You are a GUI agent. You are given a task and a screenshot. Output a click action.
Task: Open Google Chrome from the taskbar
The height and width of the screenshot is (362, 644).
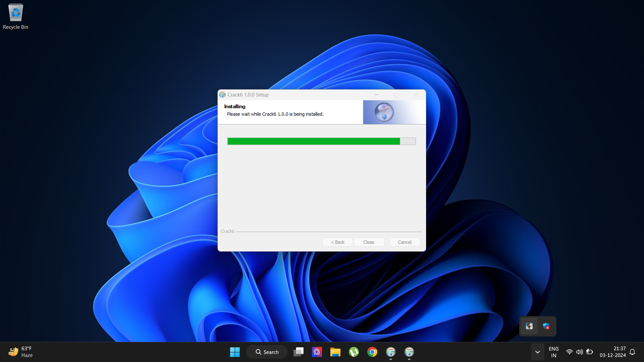tap(372, 352)
